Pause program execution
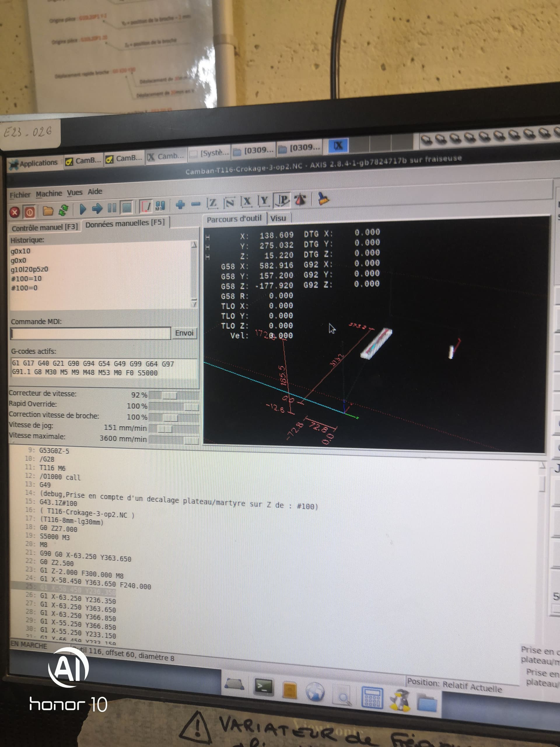560x747 pixels. (112, 208)
